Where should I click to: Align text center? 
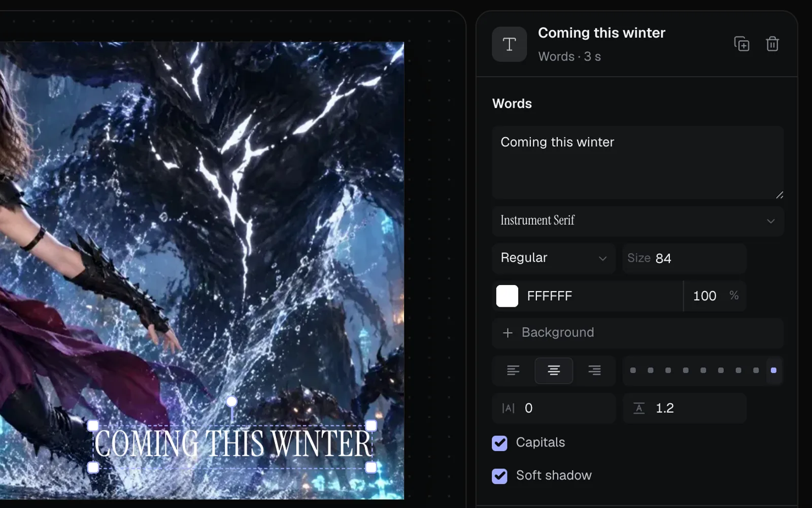click(x=554, y=370)
